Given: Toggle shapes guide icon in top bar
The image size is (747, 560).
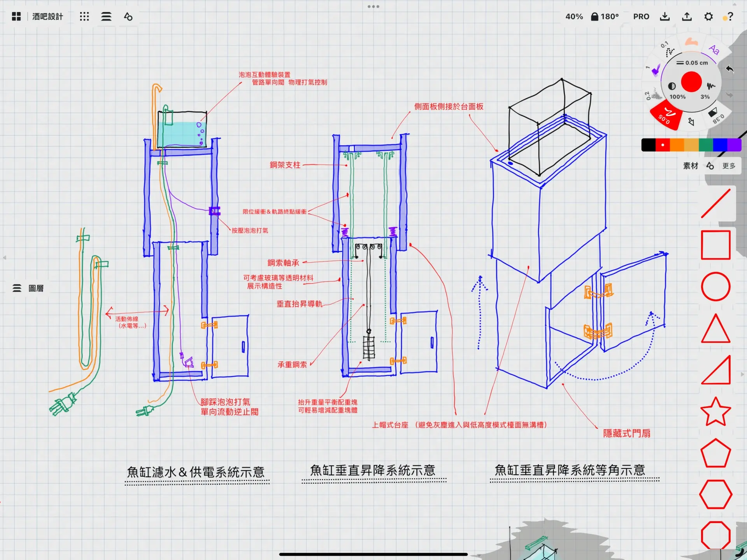Looking at the screenshot, I should click(x=128, y=16).
